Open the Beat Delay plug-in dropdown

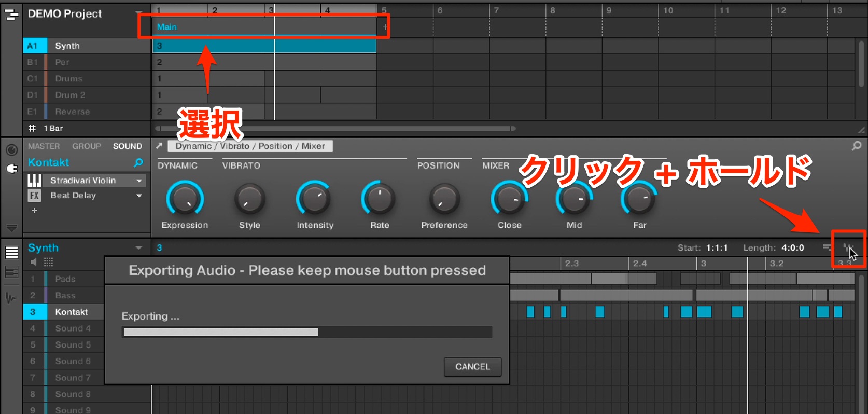(x=139, y=196)
